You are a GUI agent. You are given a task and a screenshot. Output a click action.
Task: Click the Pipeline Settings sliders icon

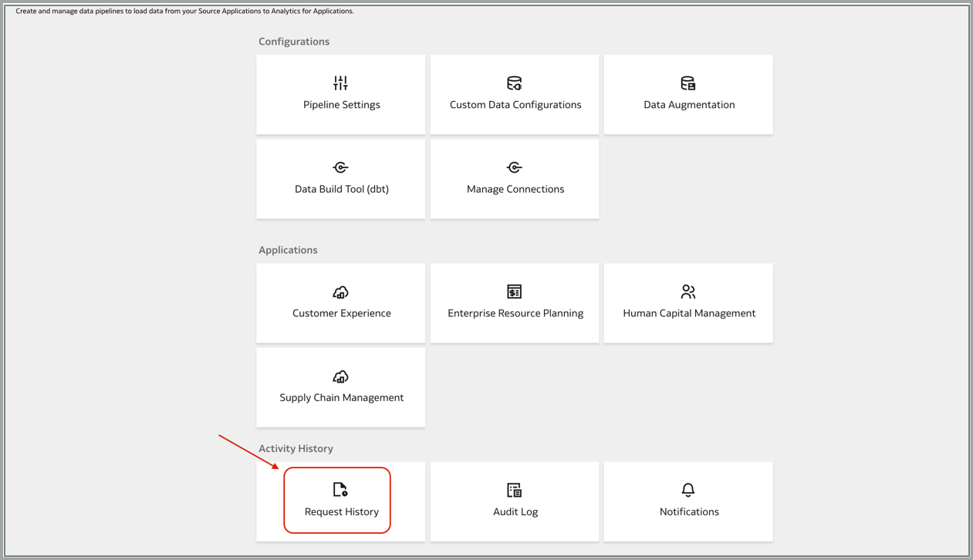click(340, 83)
